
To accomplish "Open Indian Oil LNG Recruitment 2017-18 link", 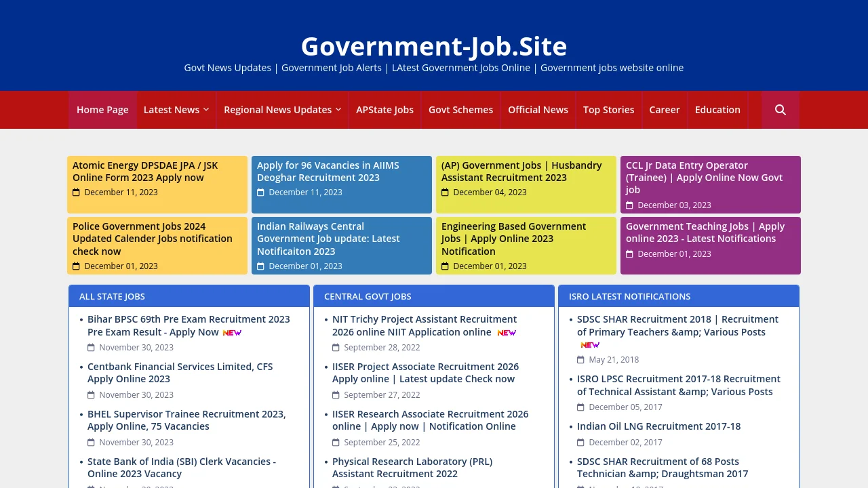I will coord(658,426).
